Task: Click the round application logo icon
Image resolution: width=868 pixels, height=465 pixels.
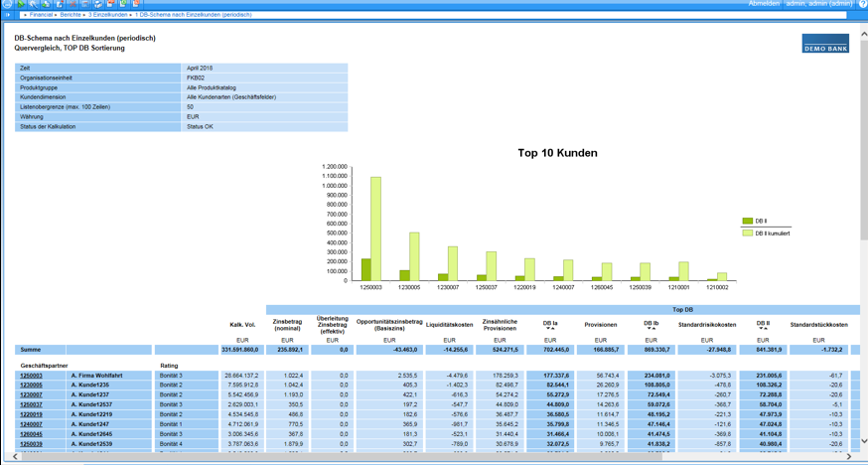Action: [7, 4]
